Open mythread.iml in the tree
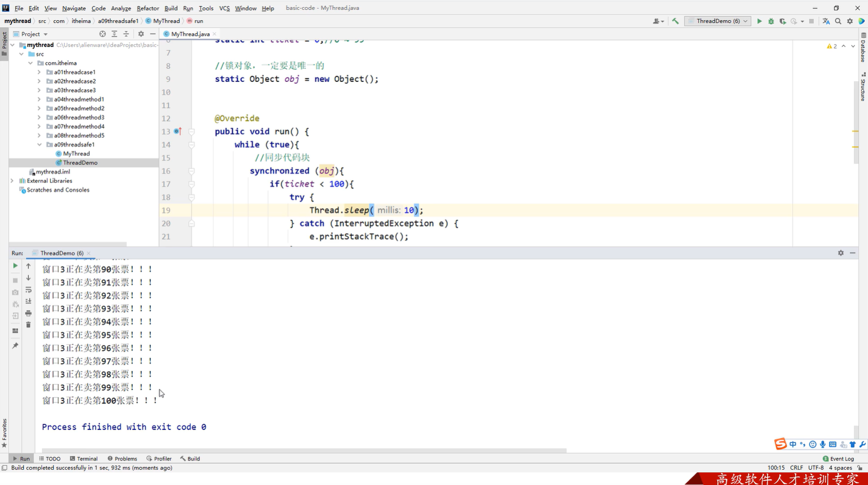868x485 pixels. pos(52,171)
